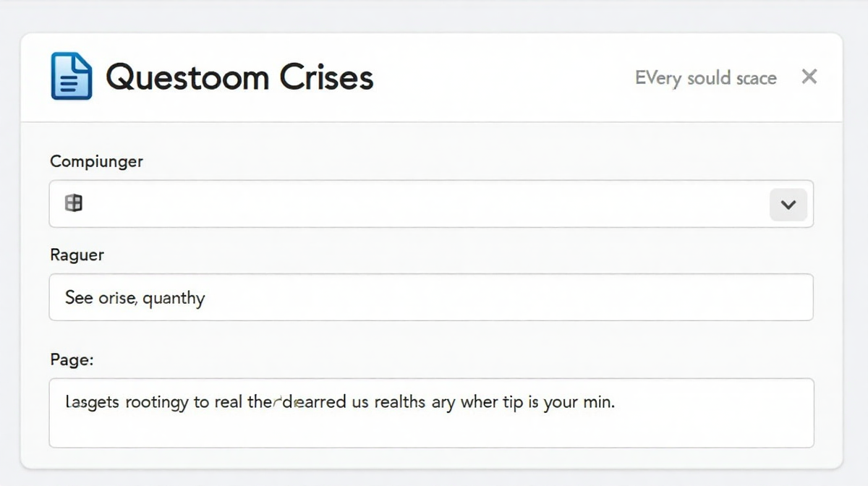Close the Questoom Crises dialog

coord(809,77)
